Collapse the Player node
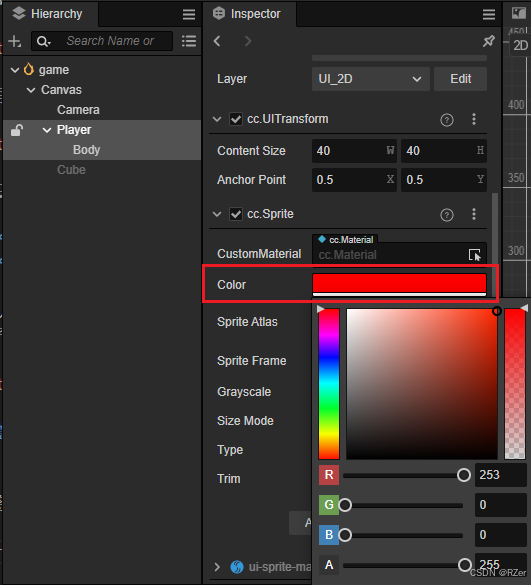This screenshot has height=585, width=531. coord(47,130)
